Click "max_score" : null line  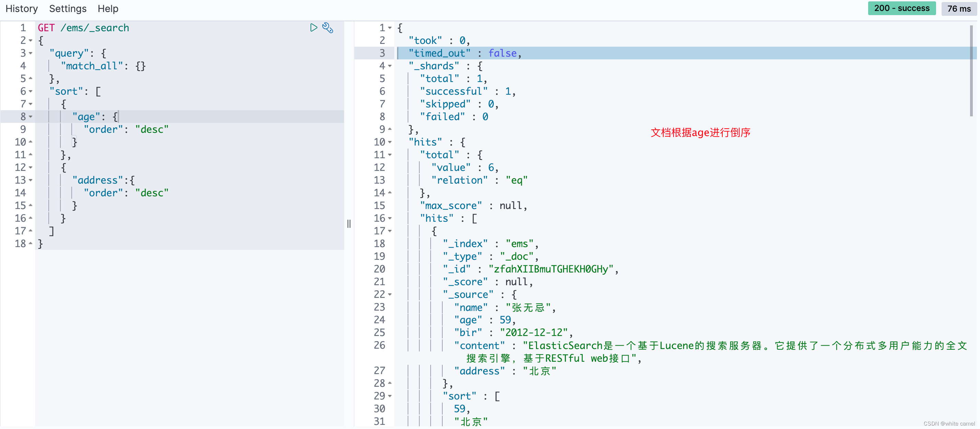coord(474,206)
